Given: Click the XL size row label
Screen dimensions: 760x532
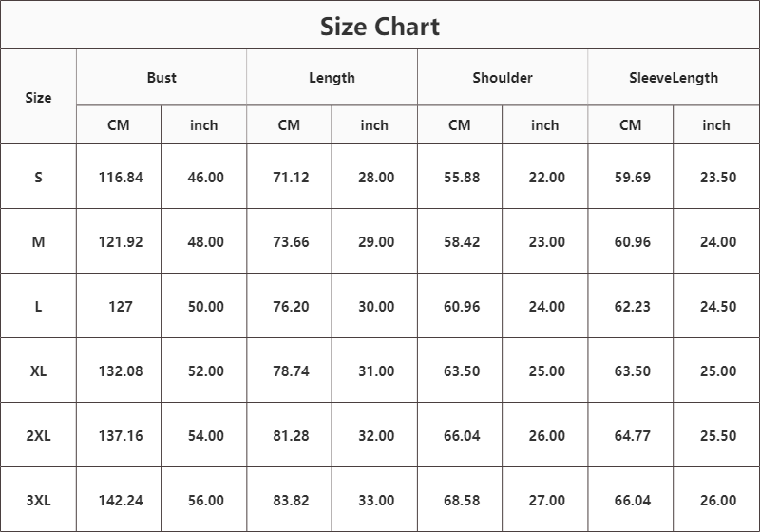Looking at the screenshot, I should [38, 371].
